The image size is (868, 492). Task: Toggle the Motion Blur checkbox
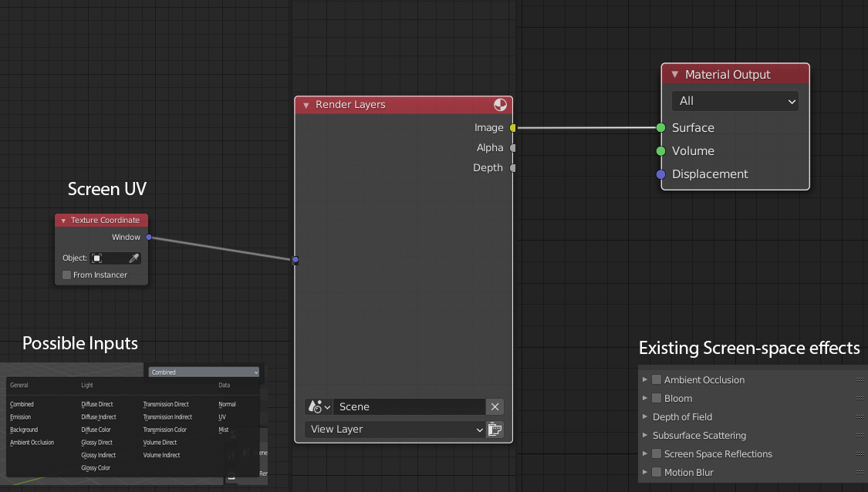(657, 473)
